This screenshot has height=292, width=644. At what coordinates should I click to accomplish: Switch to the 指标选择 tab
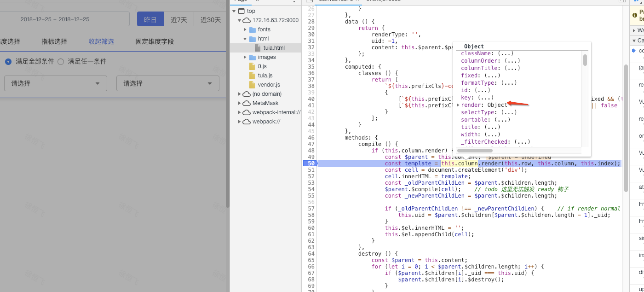[54, 41]
